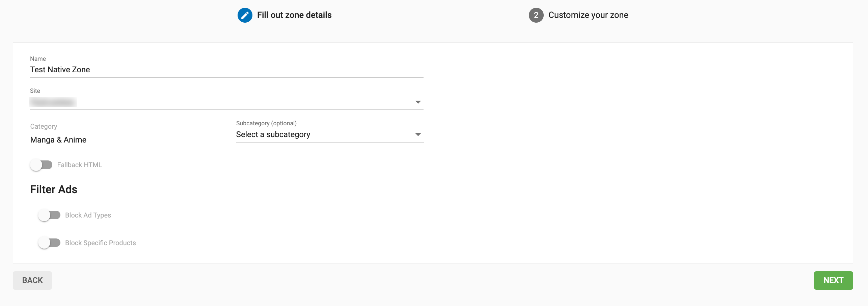Go to 'Fill out zone details' step
Screen dimensions: 868x306
coord(294,15)
